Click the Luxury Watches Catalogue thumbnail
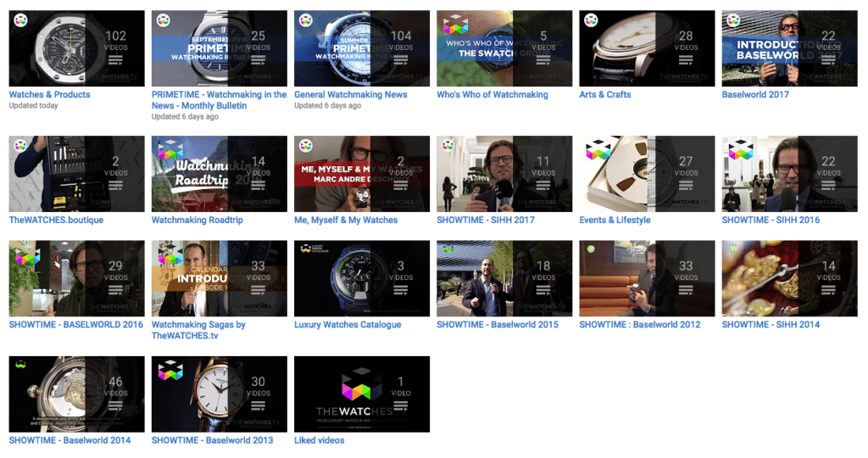This screenshot has height=458, width=868. (361, 278)
